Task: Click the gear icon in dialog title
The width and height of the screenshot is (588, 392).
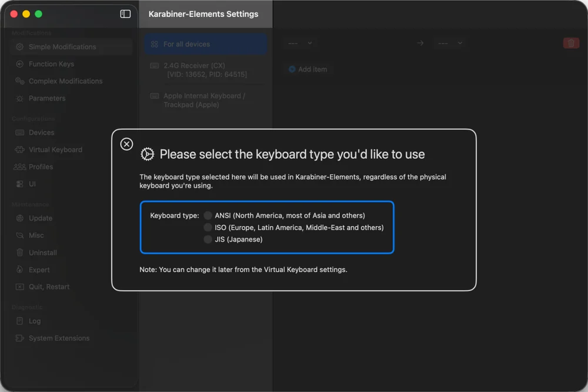Action: [x=148, y=154]
